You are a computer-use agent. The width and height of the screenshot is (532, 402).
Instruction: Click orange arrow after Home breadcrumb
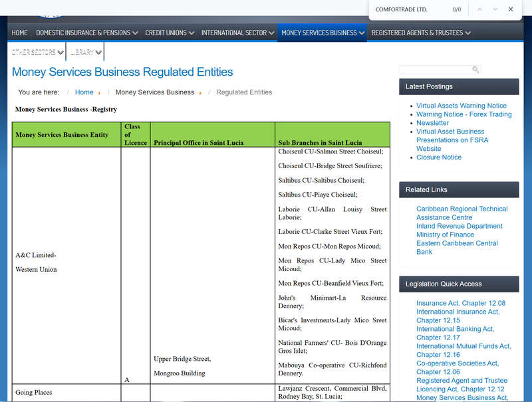99,93
